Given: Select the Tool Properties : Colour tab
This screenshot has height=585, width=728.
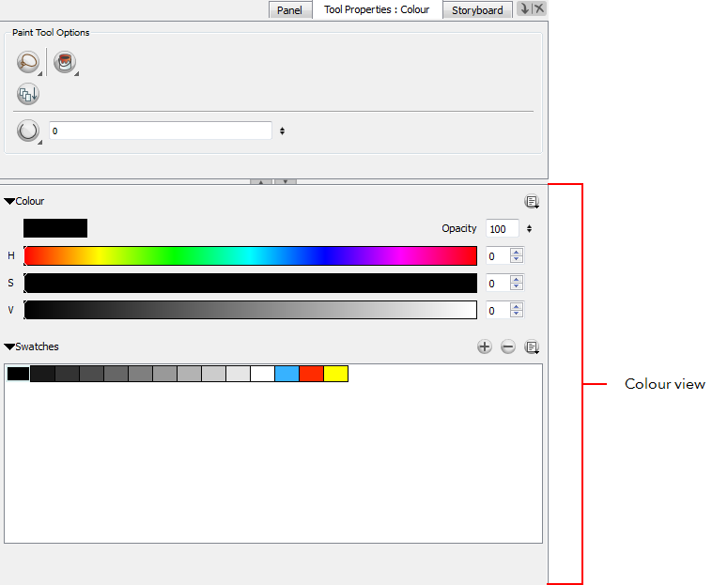Looking at the screenshot, I should (377, 9).
